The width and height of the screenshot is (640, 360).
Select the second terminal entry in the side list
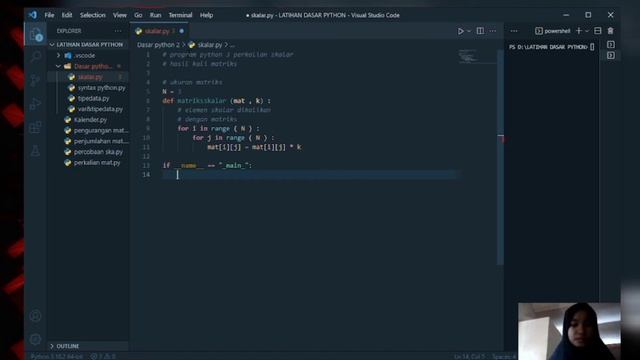coord(611,55)
